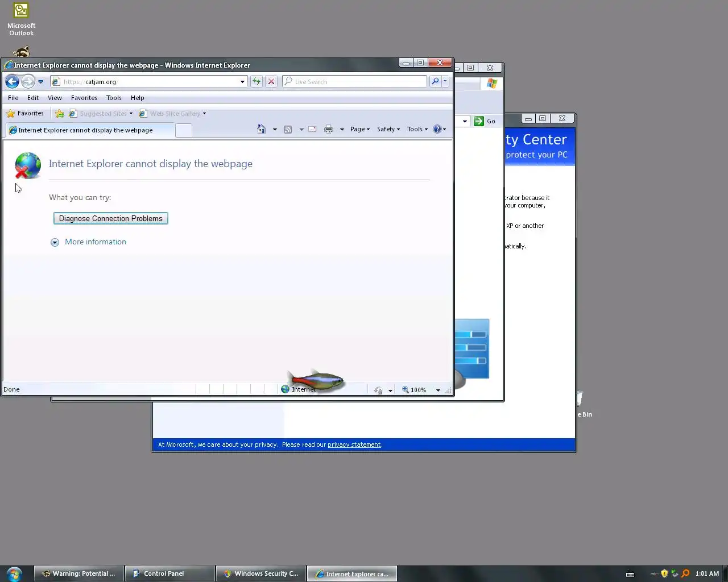The width and height of the screenshot is (728, 582).
Task: Expand the Print options dropdown arrow
Action: pyautogui.click(x=342, y=130)
